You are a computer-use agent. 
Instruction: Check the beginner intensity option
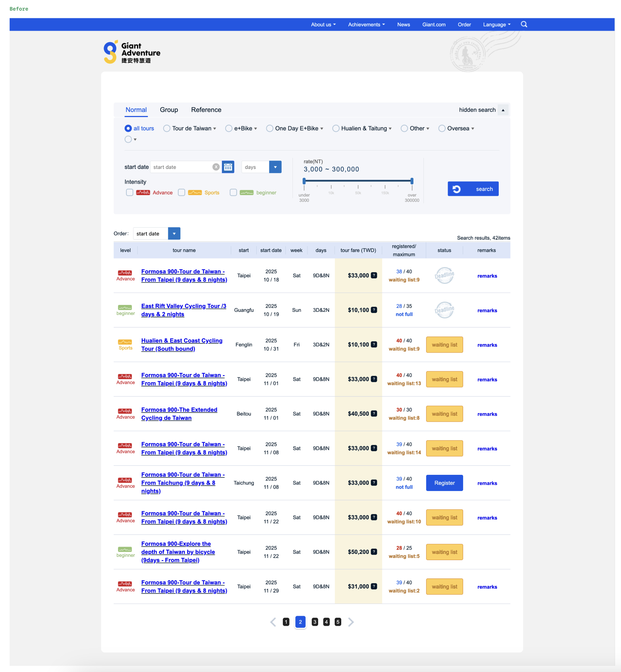point(233,192)
